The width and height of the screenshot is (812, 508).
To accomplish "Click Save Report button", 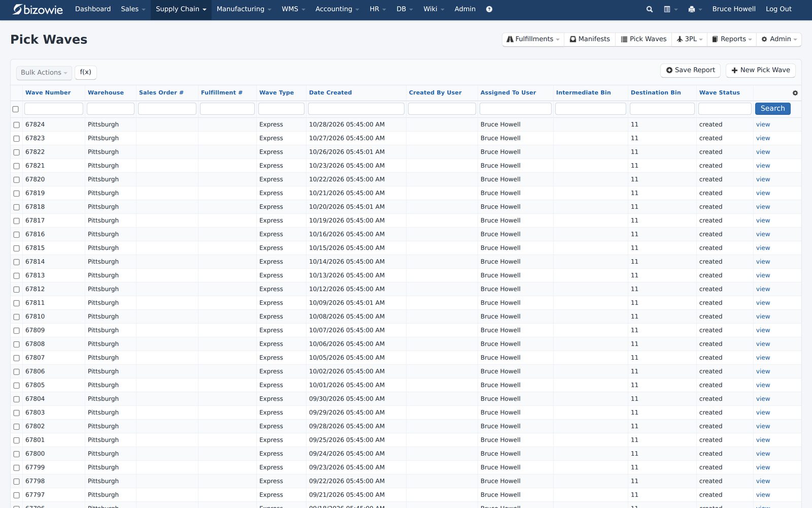I will tap(690, 70).
